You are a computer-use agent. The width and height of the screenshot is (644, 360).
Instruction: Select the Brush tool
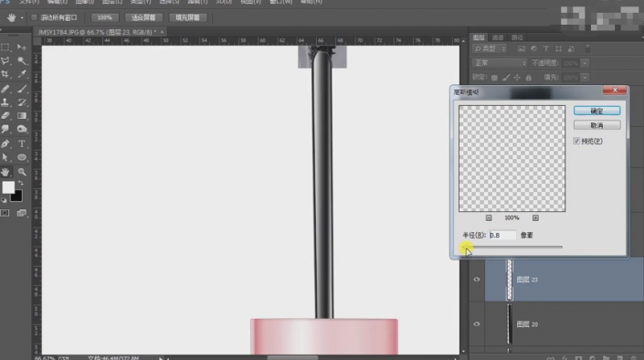(22, 89)
